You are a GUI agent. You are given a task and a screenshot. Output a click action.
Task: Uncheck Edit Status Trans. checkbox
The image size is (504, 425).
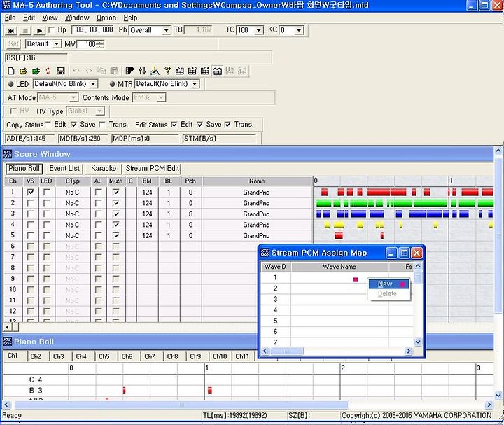click(227, 125)
